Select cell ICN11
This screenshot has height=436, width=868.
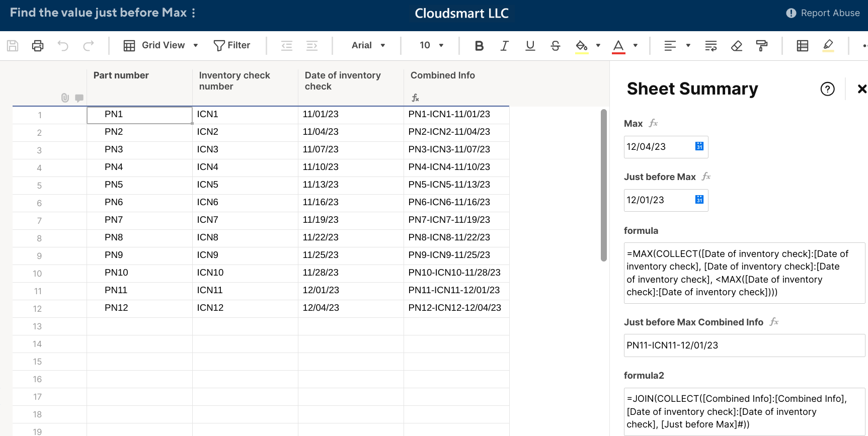tap(245, 291)
